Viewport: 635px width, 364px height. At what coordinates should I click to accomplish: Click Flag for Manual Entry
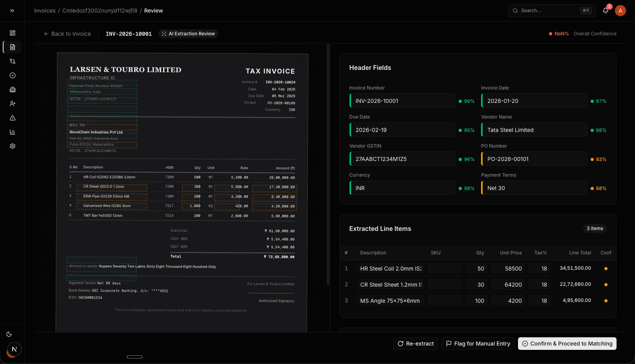(x=478, y=344)
